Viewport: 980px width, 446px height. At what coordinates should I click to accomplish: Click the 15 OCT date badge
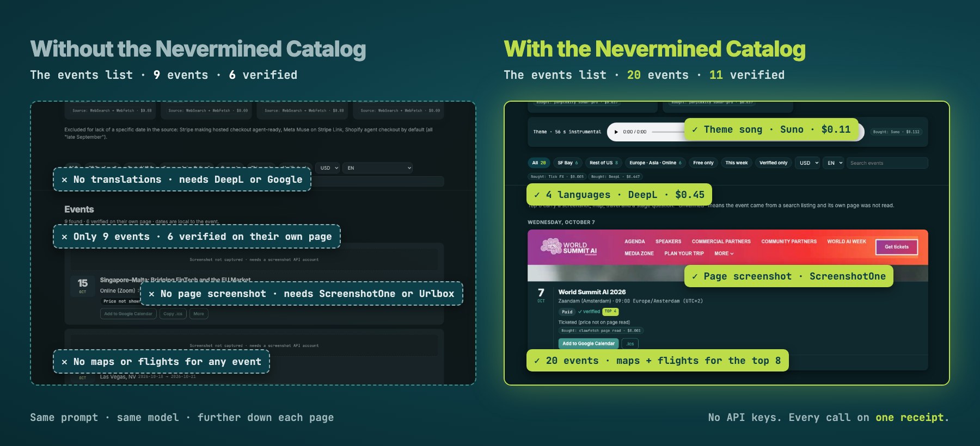[83, 286]
